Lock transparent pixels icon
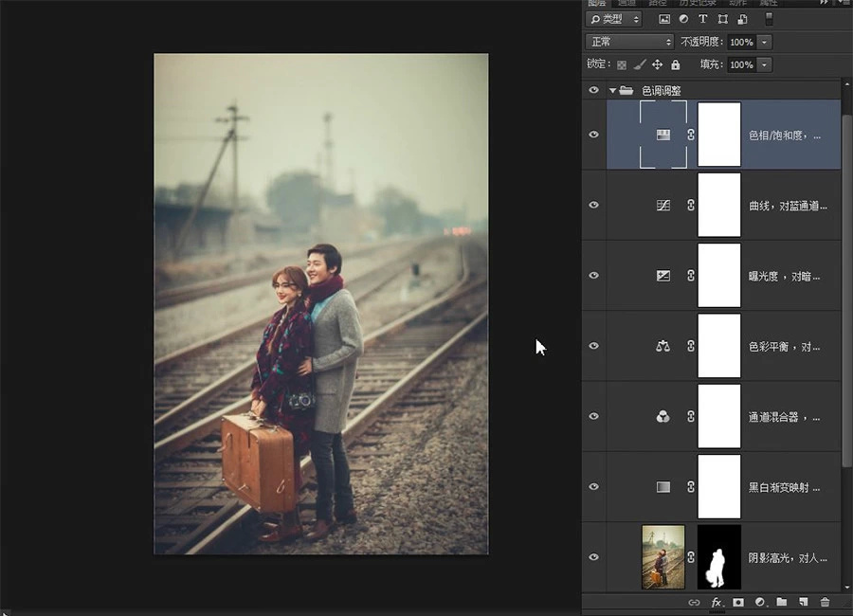853x616 pixels. click(x=621, y=64)
